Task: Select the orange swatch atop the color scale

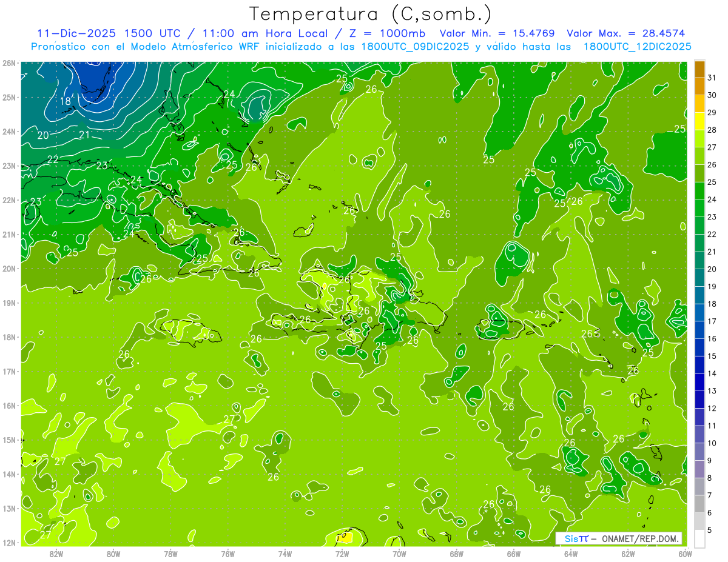Action: (699, 70)
